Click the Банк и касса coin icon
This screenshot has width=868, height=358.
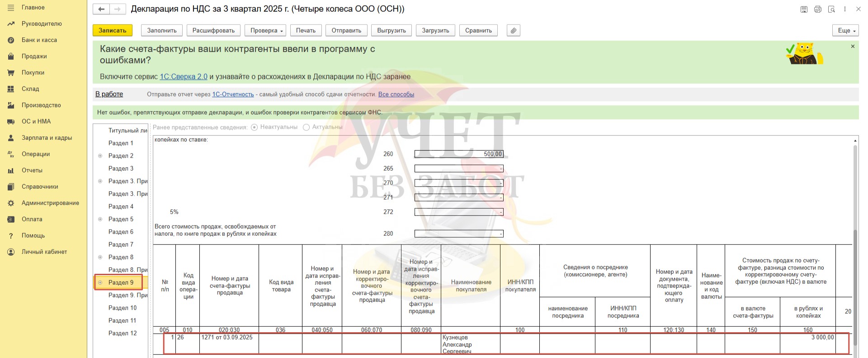coord(11,40)
